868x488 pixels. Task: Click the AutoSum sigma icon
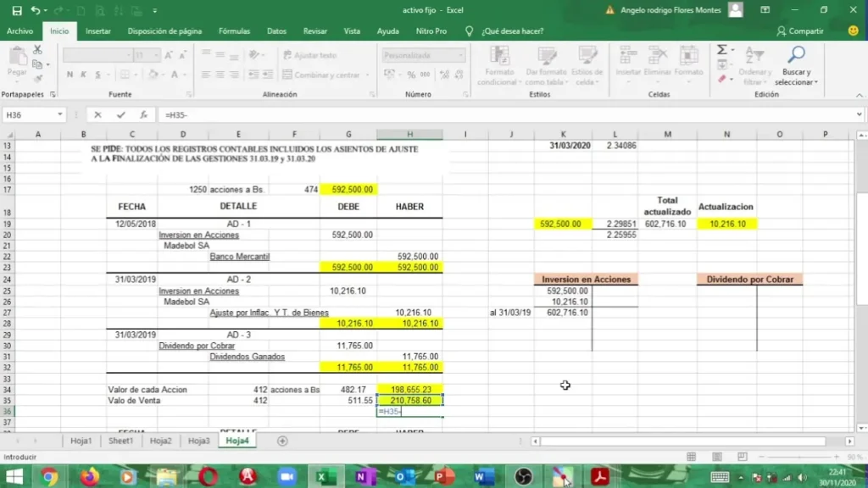coord(722,50)
